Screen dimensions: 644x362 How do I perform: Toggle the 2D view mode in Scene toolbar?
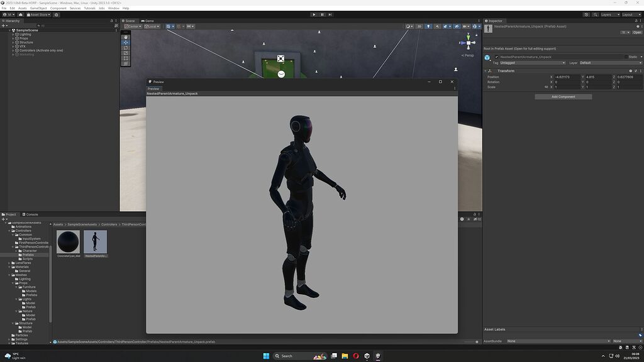(x=419, y=26)
